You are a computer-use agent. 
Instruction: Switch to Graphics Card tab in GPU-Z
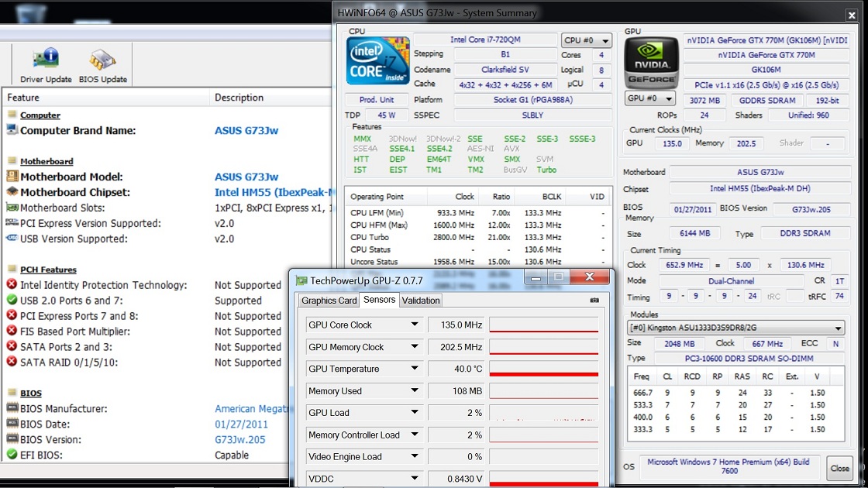[329, 301]
